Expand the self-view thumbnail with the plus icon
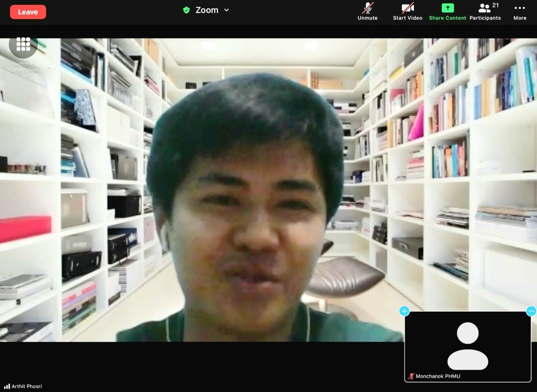The width and height of the screenshot is (537, 392). coord(404,311)
